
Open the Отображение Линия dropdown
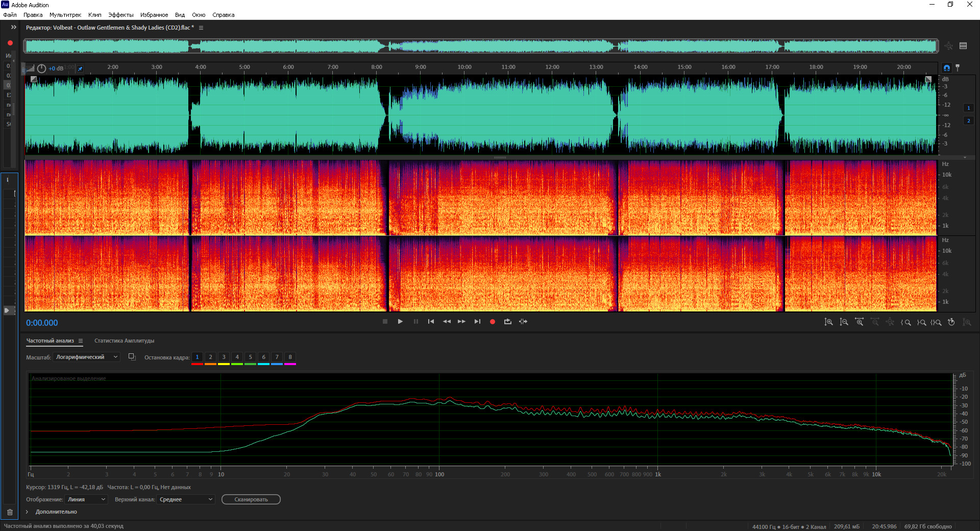(x=86, y=499)
